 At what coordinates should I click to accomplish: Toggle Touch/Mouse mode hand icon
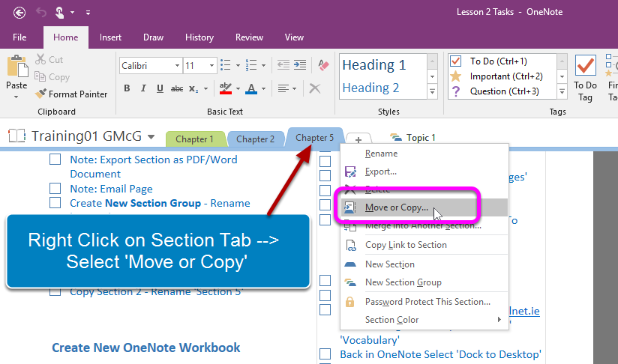(59, 13)
